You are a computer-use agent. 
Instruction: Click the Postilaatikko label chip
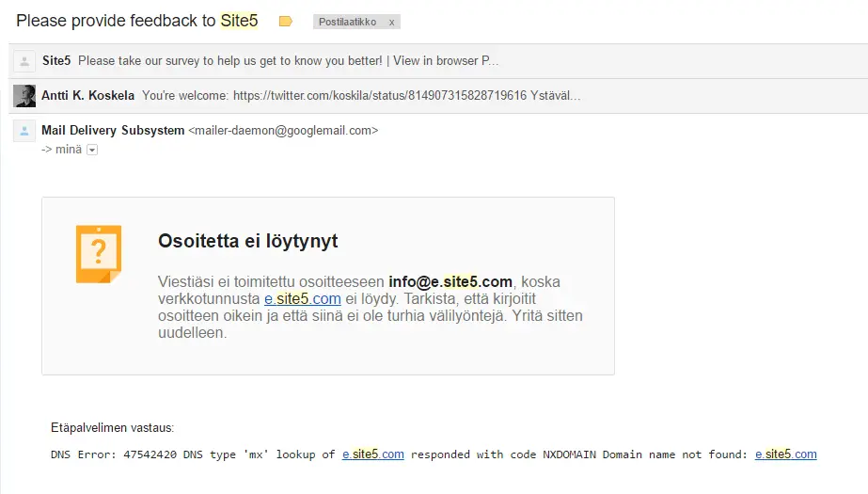coord(347,22)
